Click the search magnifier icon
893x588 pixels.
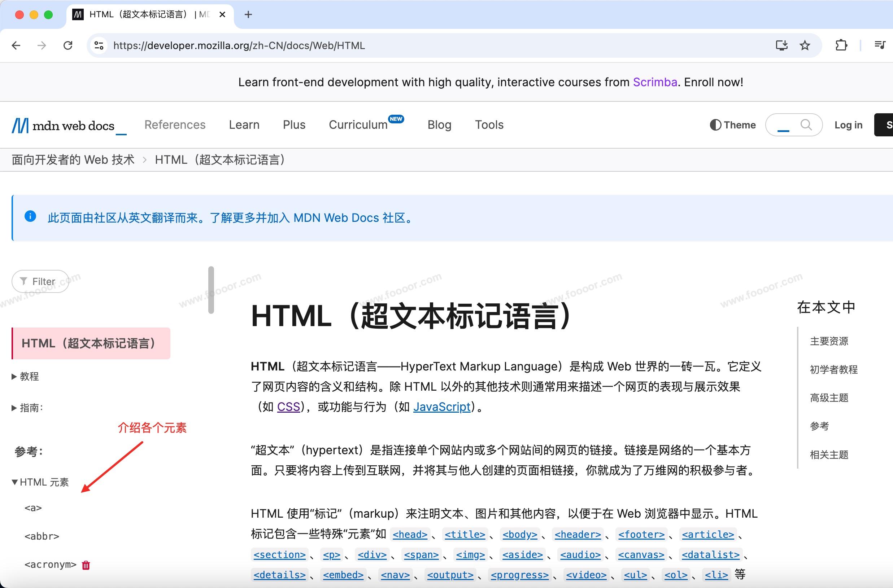[x=806, y=124]
